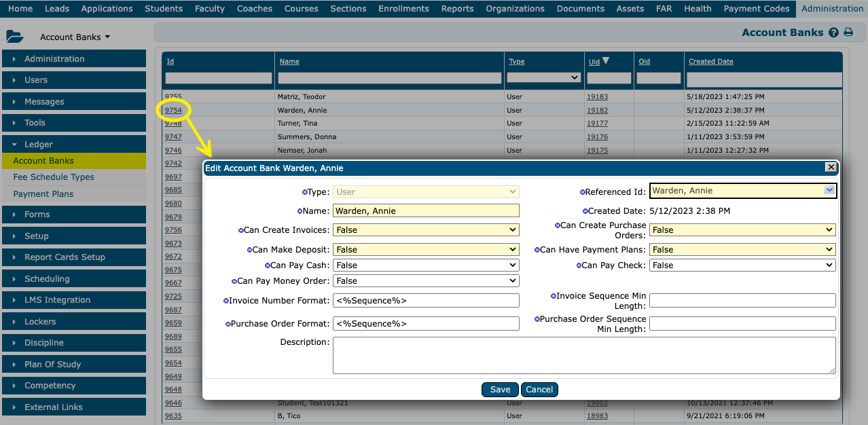
Task: Click info bullet beside Invoice Number Format
Action: coord(226,301)
